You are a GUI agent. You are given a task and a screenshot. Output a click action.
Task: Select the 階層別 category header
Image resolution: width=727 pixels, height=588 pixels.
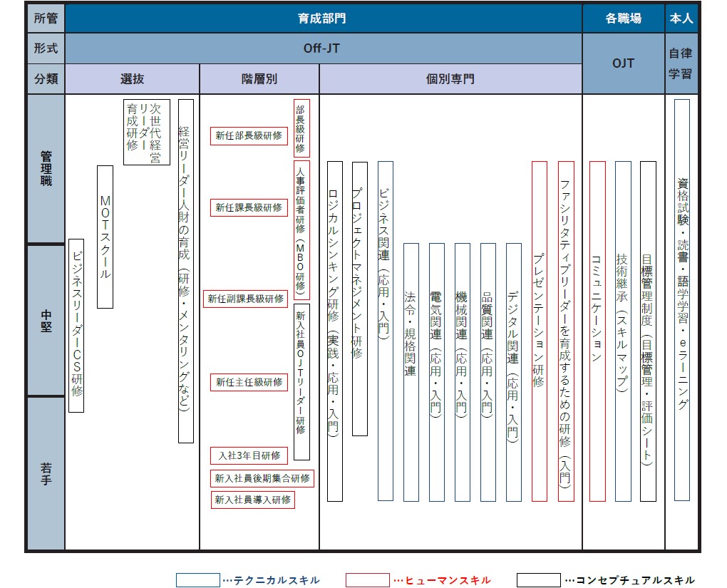pos(259,79)
